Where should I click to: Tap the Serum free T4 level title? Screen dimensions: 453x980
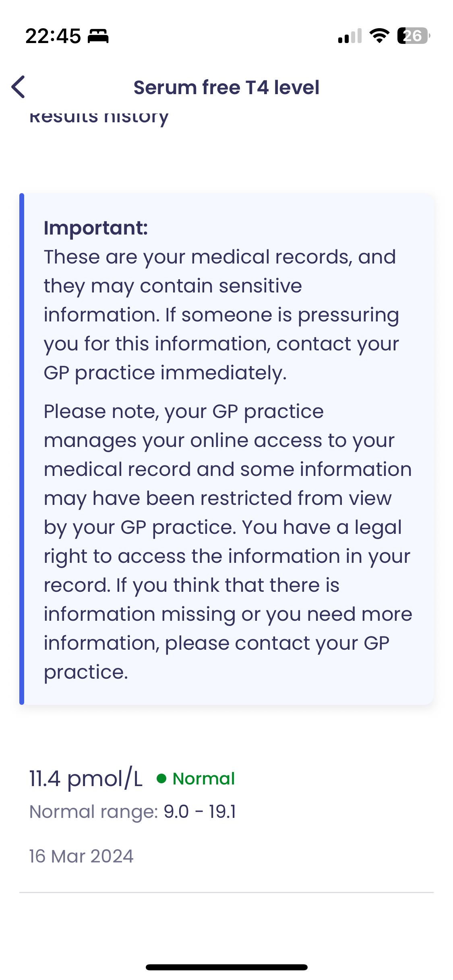(x=226, y=87)
